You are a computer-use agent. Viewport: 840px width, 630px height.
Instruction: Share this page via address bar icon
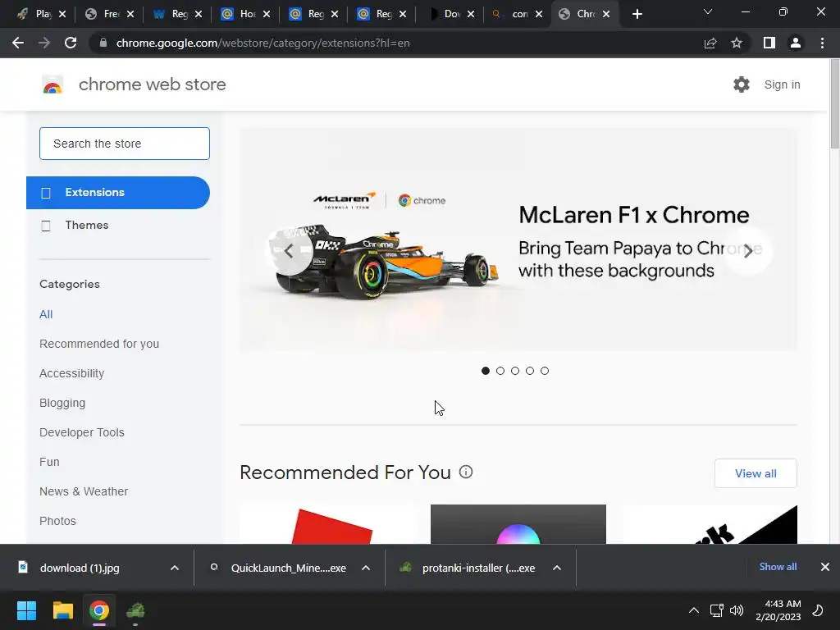pyautogui.click(x=710, y=43)
